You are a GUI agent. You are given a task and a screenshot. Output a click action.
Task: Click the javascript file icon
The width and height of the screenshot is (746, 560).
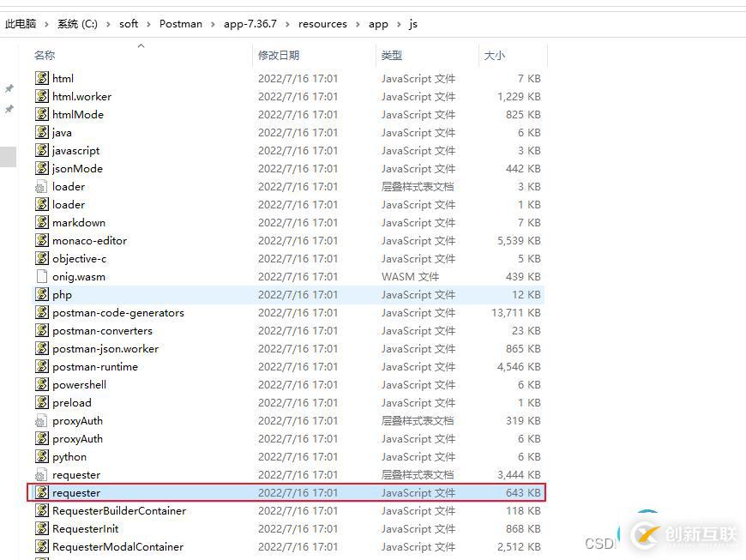click(42, 150)
